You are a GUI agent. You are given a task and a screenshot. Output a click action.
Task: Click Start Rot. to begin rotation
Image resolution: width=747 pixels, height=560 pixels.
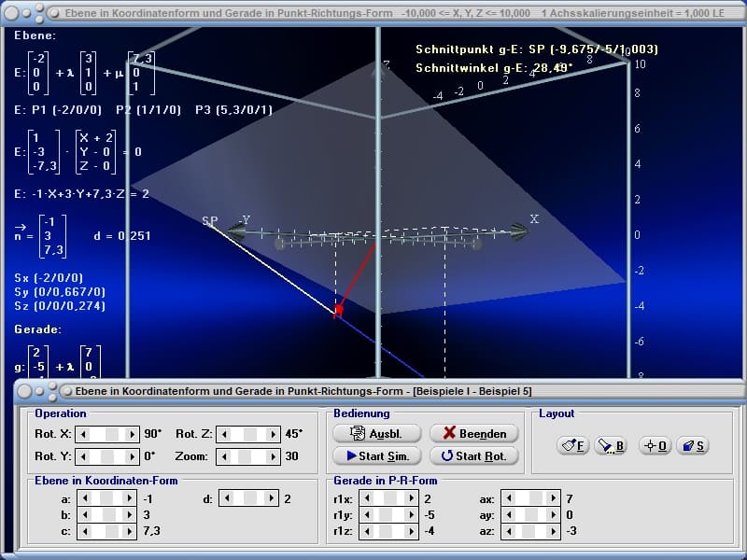click(x=474, y=455)
